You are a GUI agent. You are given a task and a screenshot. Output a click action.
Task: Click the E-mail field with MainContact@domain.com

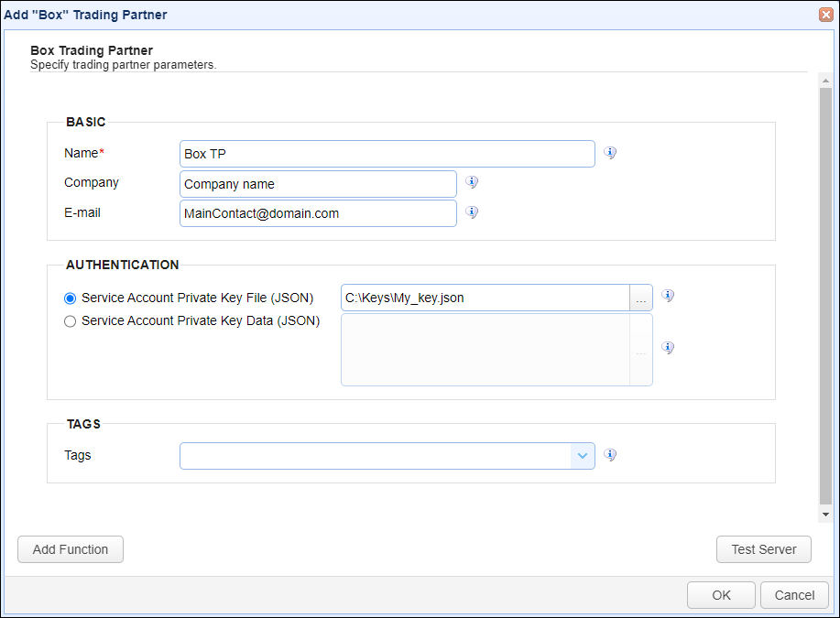pyautogui.click(x=318, y=213)
